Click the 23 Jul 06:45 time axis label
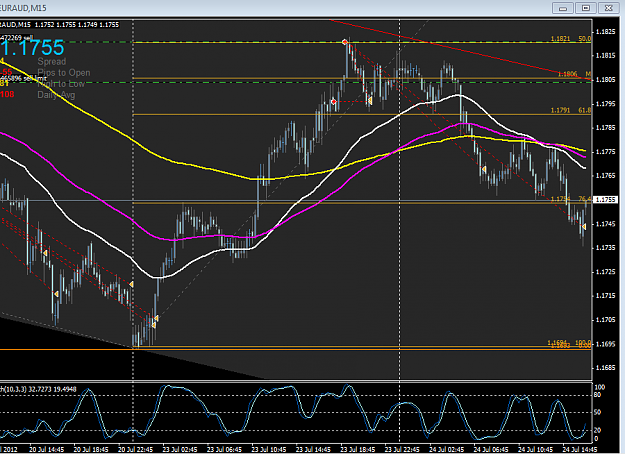Viewport: 625px width, 454px height. click(x=224, y=449)
